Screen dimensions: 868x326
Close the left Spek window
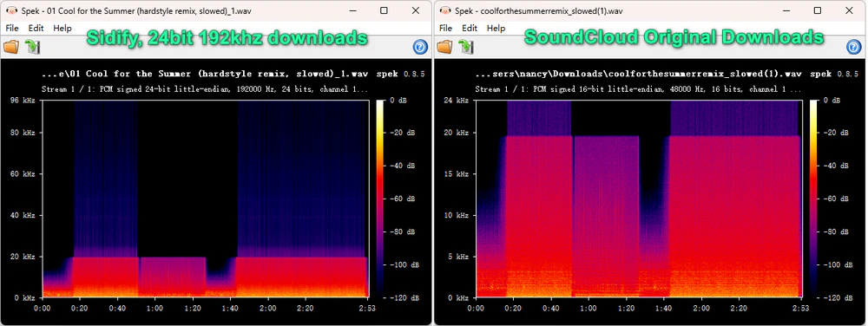[x=416, y=10]
